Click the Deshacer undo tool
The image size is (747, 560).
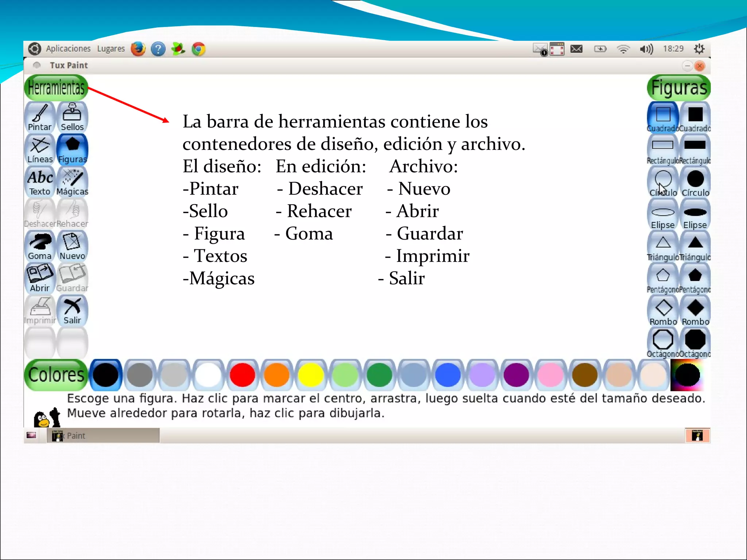click(40, 214)
